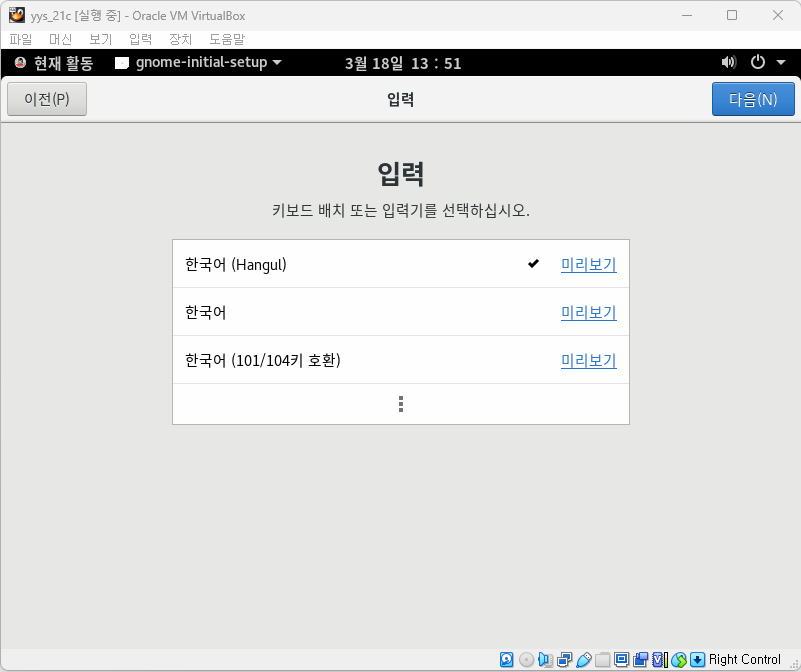Click the optical disc status icon
The image size is (801, 672).
point(526,660)
